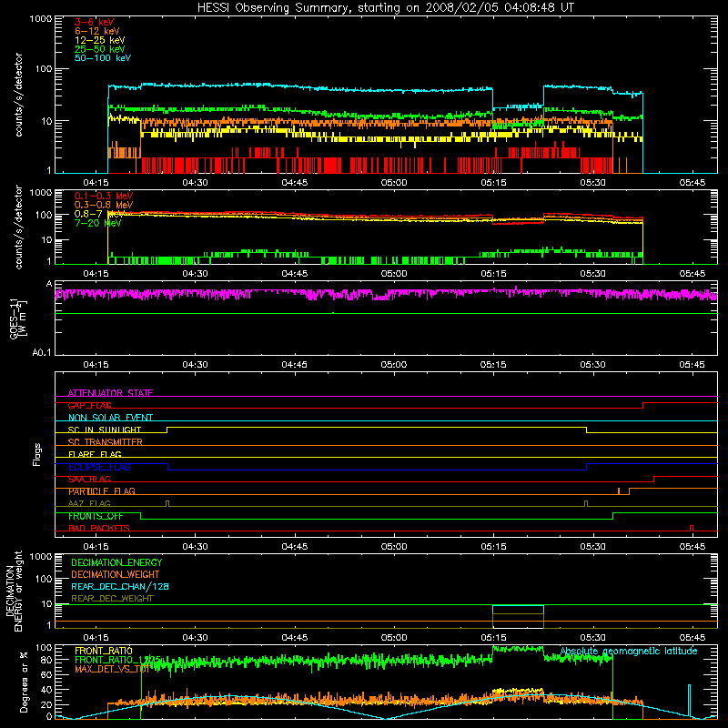This screenshot has width=728, height=728.
Task: Click the 0.1-0.3 MeV legend label
Action: (104, 196)
